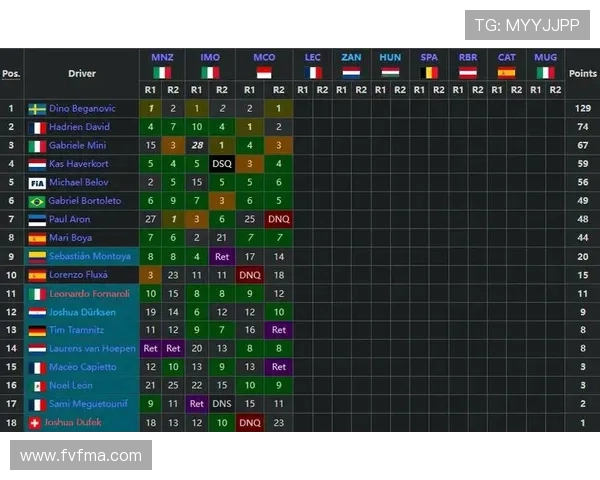The height and width of the screenshot is (480, 600).
Task: Click the Dutch flag beside Kas Haverkort
Action: pyautogui.click(x=37, y=164)
